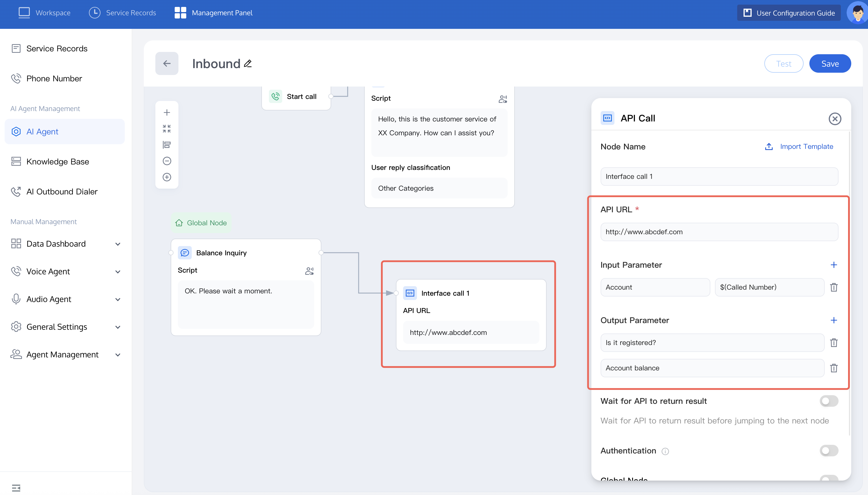The height and width of the screenshot is (495, 868).
Task: Delete the Account balance output parameter
Action: (x=834, y=368)
